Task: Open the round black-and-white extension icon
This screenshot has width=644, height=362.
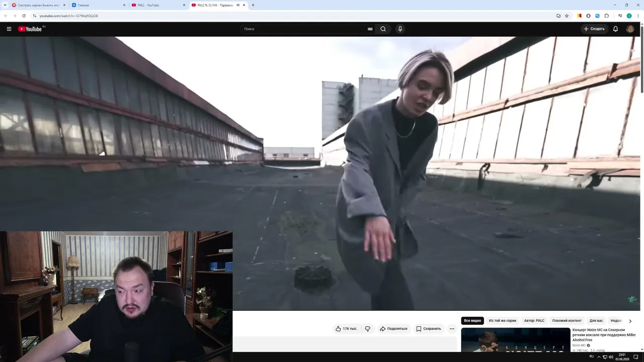Action: (x=588, y=16)
